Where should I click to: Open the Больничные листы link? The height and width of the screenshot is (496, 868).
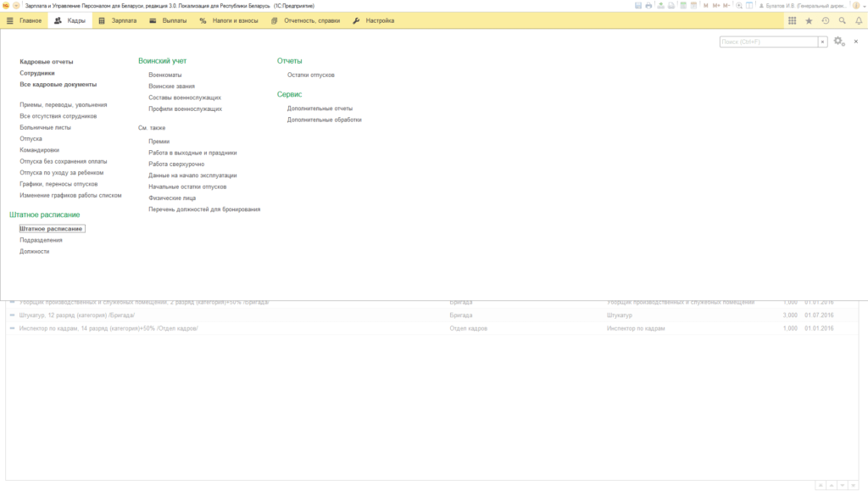(x=46, y=127)
